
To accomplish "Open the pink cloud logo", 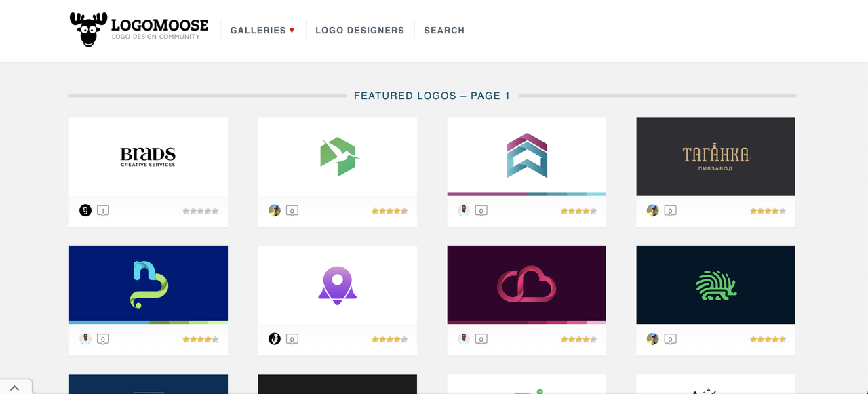I will pos(527,283).
